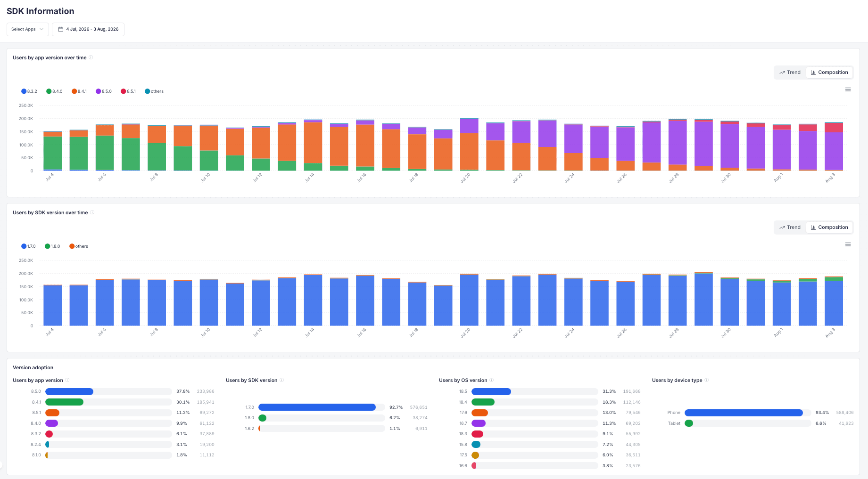Click the 6.6% value for Tablet
The width and height of the screenshot is (868, 479).
(821, 423)
